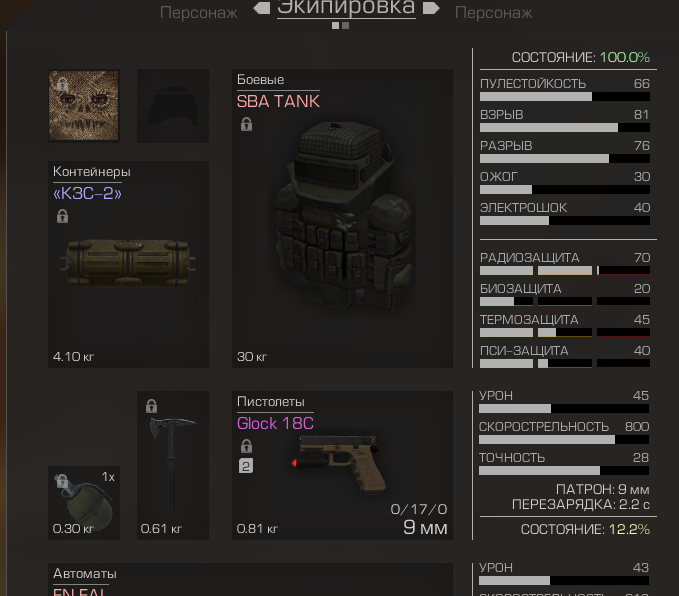This screenshot has height=596, width=679.
Task: Click the ПУЛЕСТОЙКОСТЬ stat bar
Action: [565, 97]
